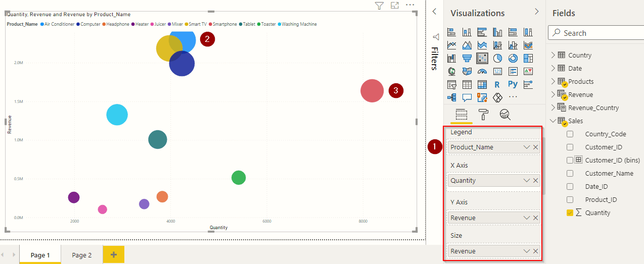Remove Quantity from X Axis
644x264 pixels.
pyautogui.click(x=536, y=180)
